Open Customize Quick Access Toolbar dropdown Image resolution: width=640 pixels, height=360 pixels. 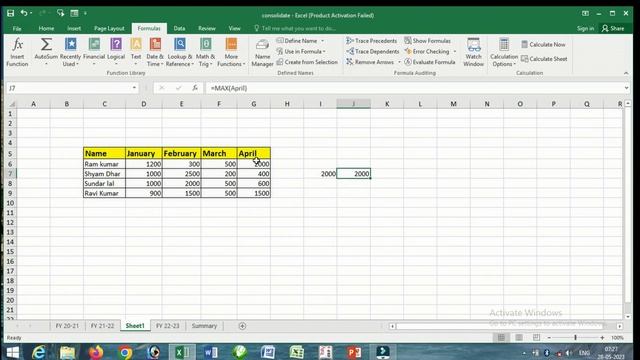pos(85,13)
